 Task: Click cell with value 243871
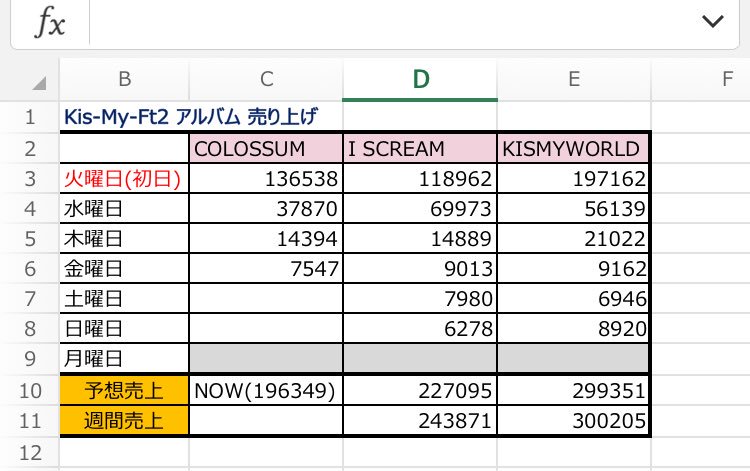(420, 421)
